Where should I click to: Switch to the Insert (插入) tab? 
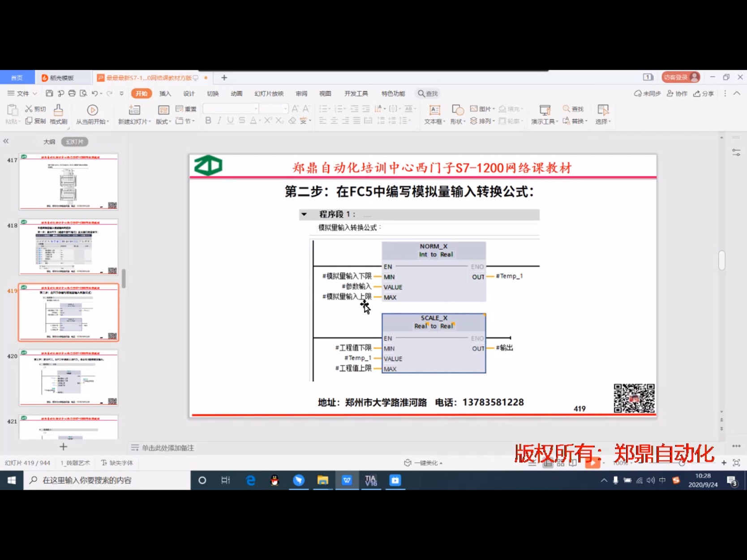pos(165,94)
